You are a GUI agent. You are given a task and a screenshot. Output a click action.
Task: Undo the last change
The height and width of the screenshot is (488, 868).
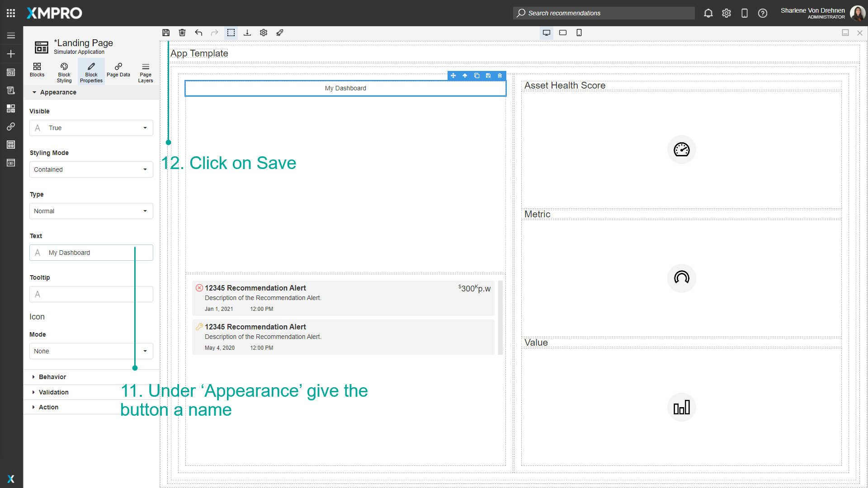click(x=198, y=33)
